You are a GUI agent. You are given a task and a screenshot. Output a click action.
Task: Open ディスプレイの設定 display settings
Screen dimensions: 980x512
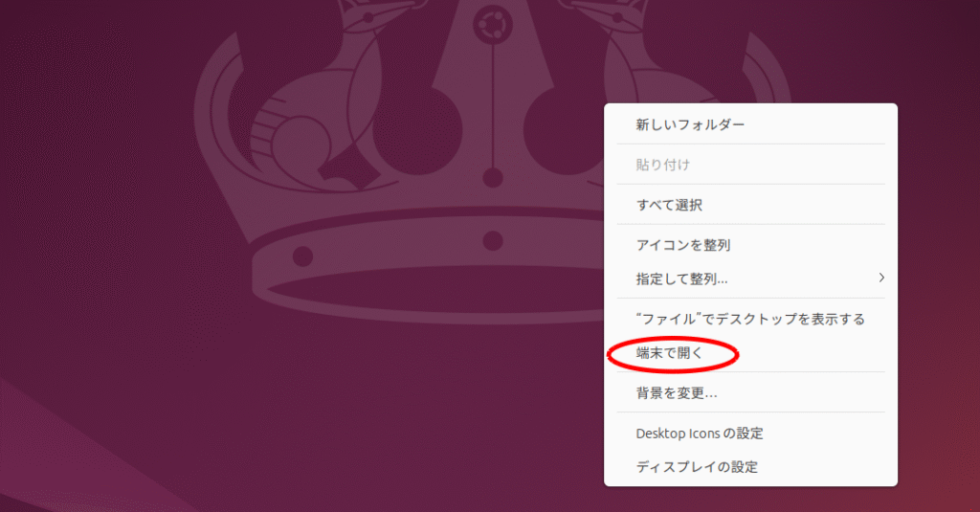tap(750, 466)
